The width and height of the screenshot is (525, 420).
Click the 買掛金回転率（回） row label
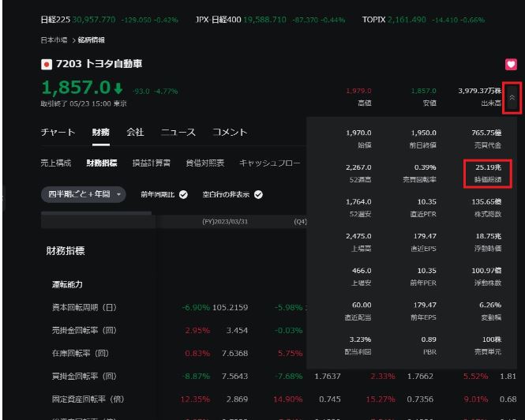coord(84,377)
